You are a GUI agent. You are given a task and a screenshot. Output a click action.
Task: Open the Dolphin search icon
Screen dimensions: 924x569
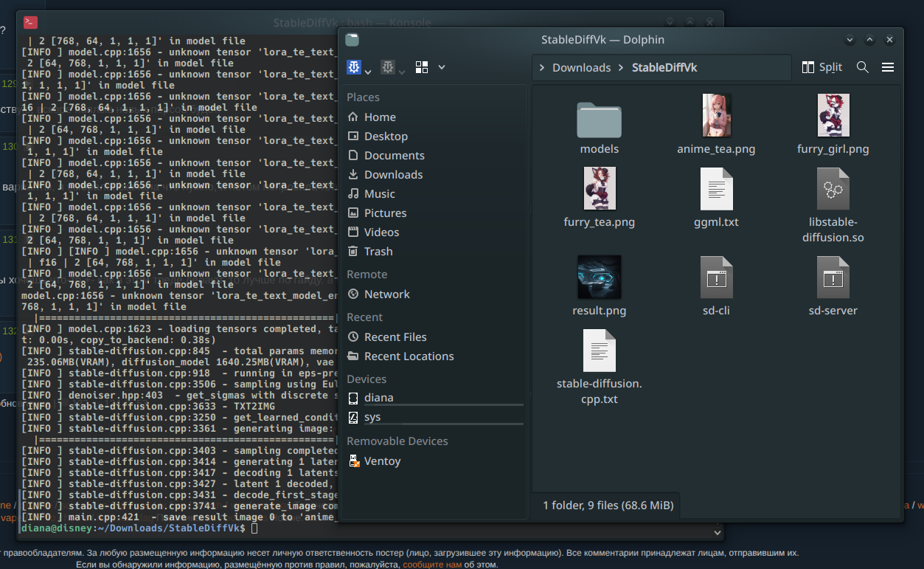tap(862, 67)
